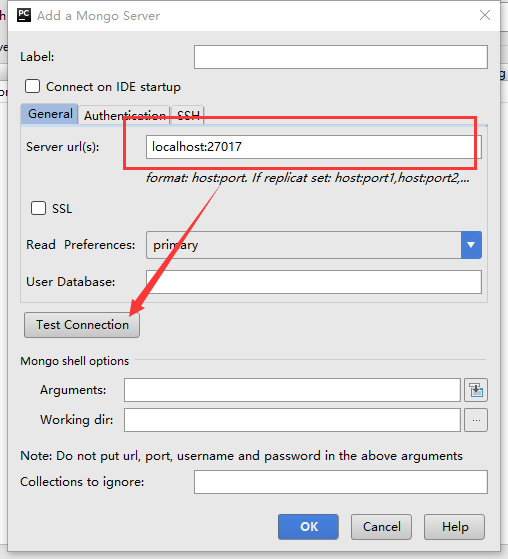This screenshot has width=508, height=559.
Task: Enable Connect on IDE startup checkbox
Action: [32, 86]
